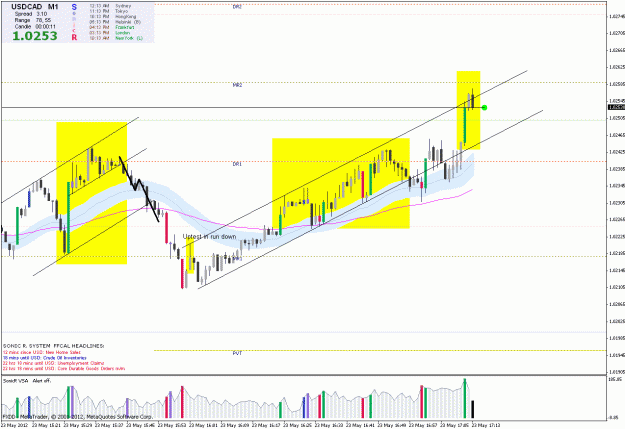Click the USDCAD M1 symbol title
625x429 pixels.
[34, 6]
